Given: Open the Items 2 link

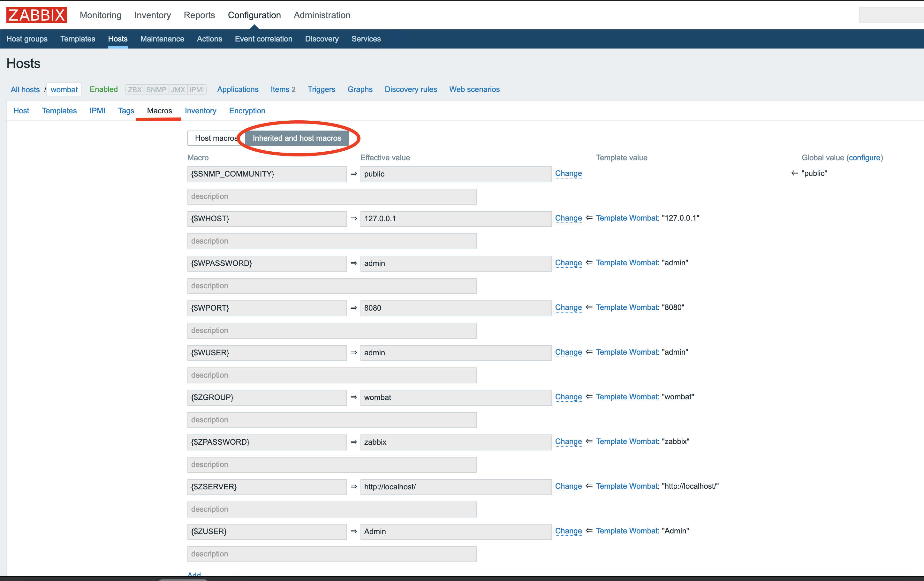Looking at the screenshot, I should coord(283,89).
